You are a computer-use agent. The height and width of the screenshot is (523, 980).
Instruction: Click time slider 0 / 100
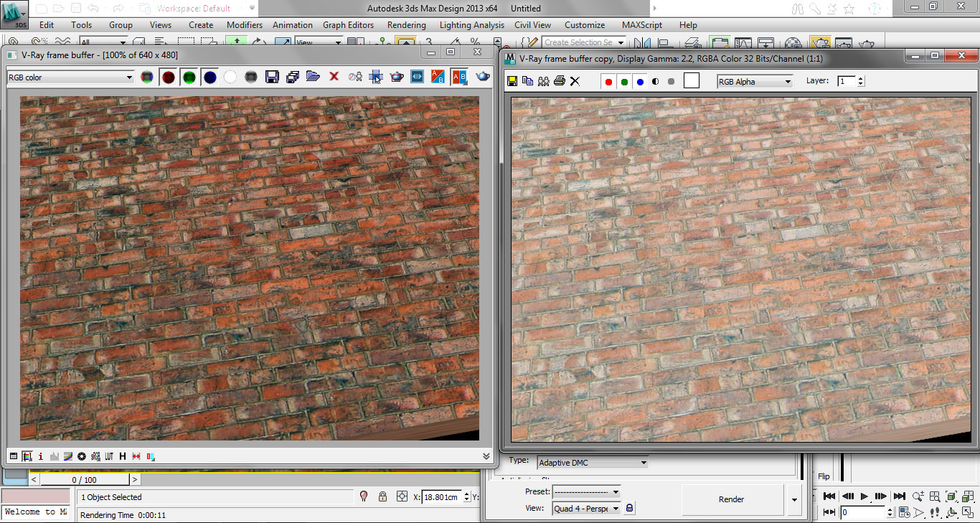[x=85, y=479]
